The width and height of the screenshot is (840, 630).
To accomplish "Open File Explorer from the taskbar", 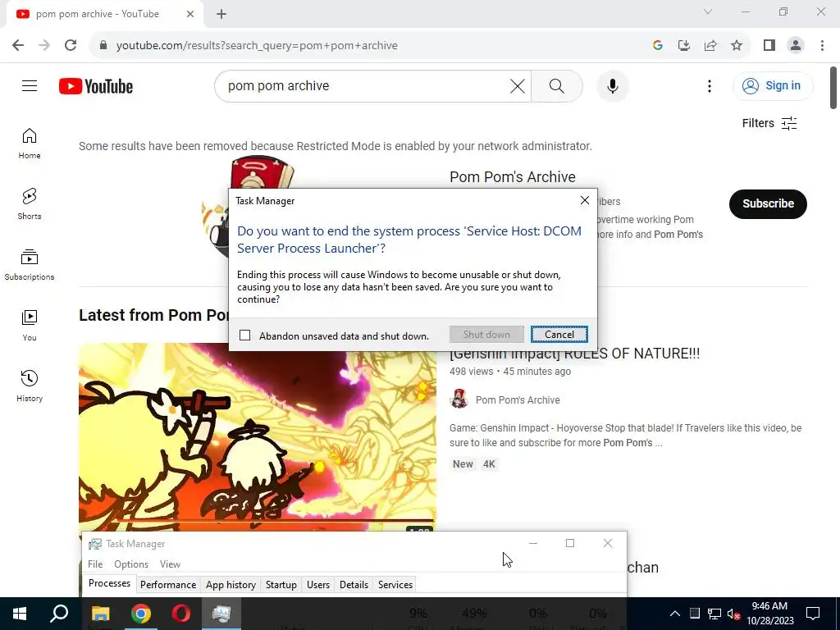I will (x=100, y=614).
